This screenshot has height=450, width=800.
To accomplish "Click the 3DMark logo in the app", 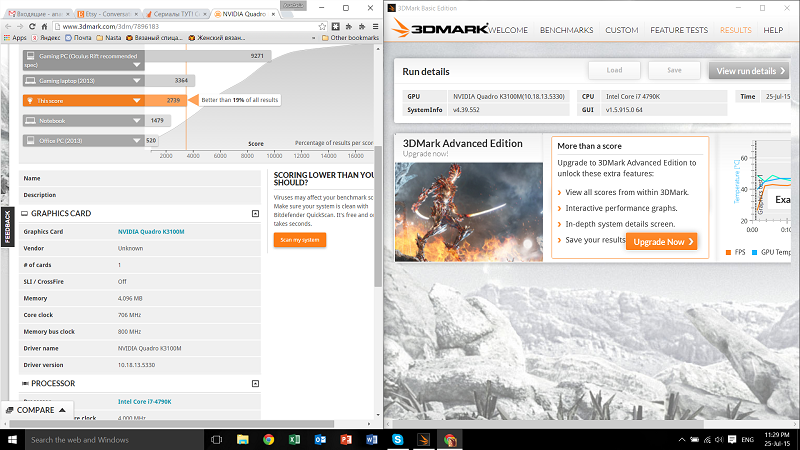I will (x=439, y=29).
